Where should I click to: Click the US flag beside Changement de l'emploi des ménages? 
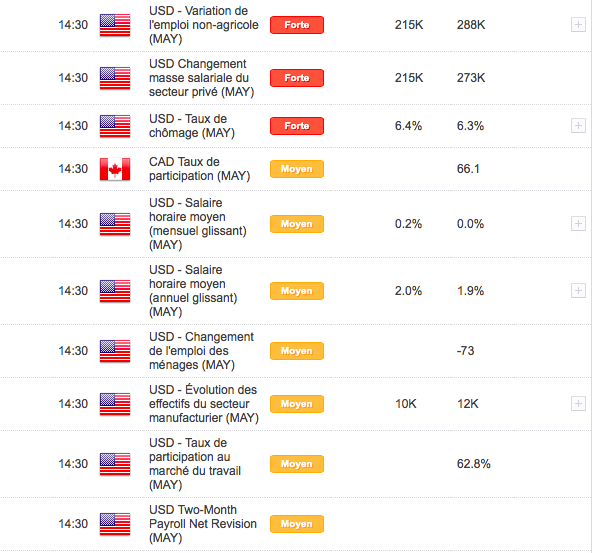(115, 351)
